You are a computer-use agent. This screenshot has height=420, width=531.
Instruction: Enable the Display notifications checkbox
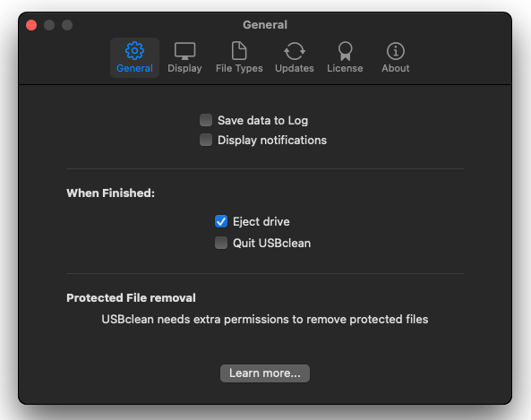click(206, 140)
